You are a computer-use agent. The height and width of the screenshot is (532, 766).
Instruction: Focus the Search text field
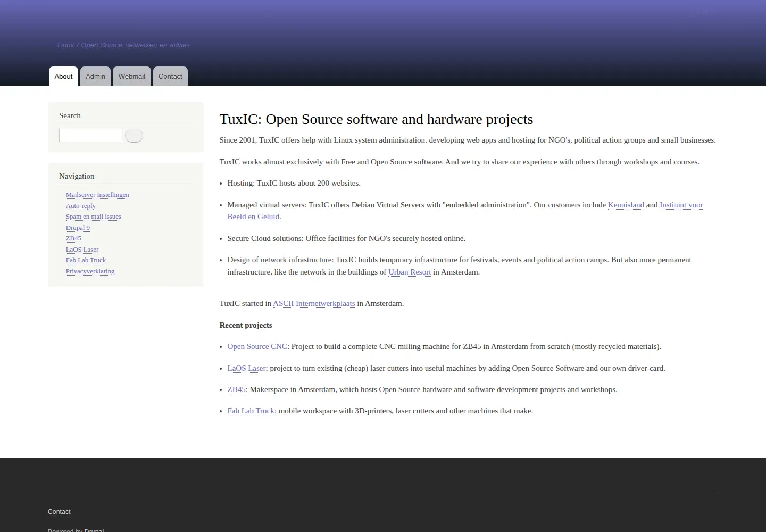90,136
